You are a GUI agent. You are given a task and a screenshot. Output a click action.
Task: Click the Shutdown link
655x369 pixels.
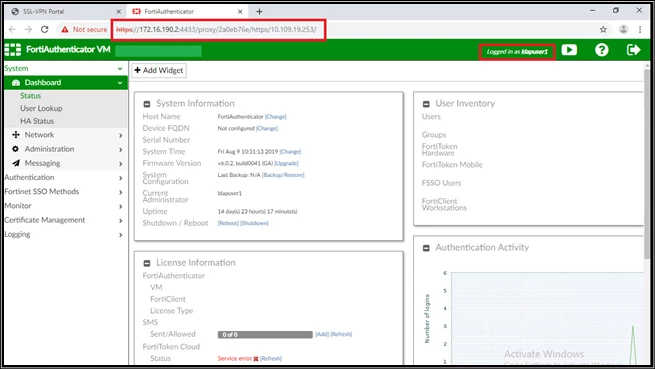point(254,223)
